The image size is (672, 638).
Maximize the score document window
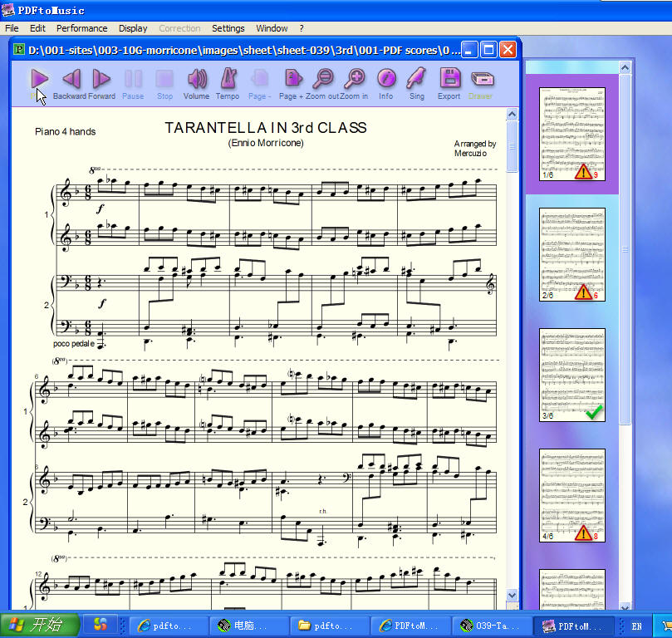coord(488,50)
